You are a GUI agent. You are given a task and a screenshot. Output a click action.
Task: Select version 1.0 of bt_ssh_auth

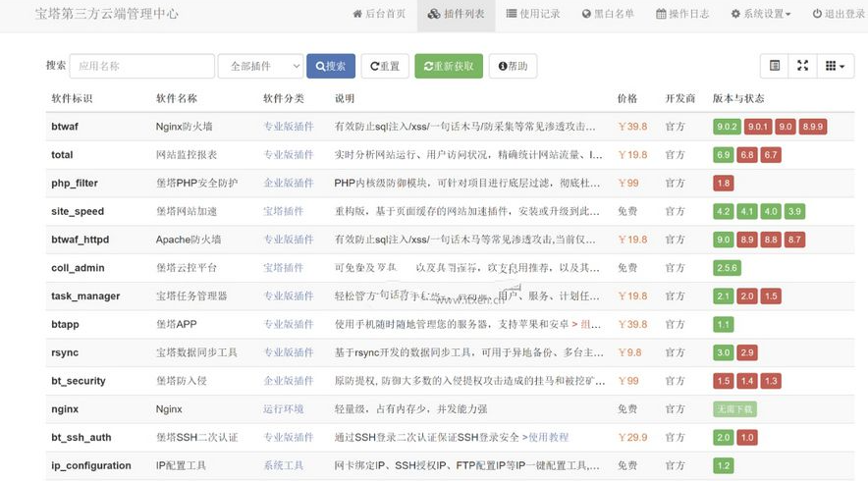pos(747,437)
